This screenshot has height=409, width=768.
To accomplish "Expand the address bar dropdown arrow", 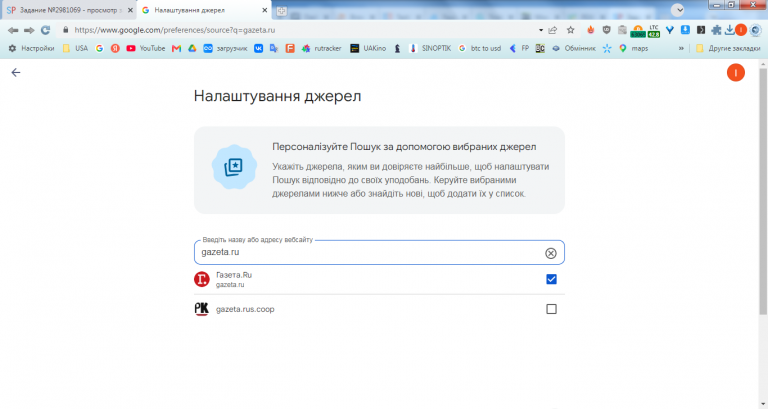I will [x=541, y=30].
